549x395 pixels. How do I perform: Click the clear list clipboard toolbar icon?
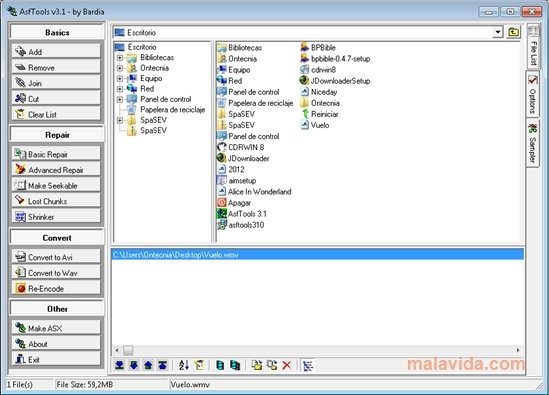click(x=199, y=365)
